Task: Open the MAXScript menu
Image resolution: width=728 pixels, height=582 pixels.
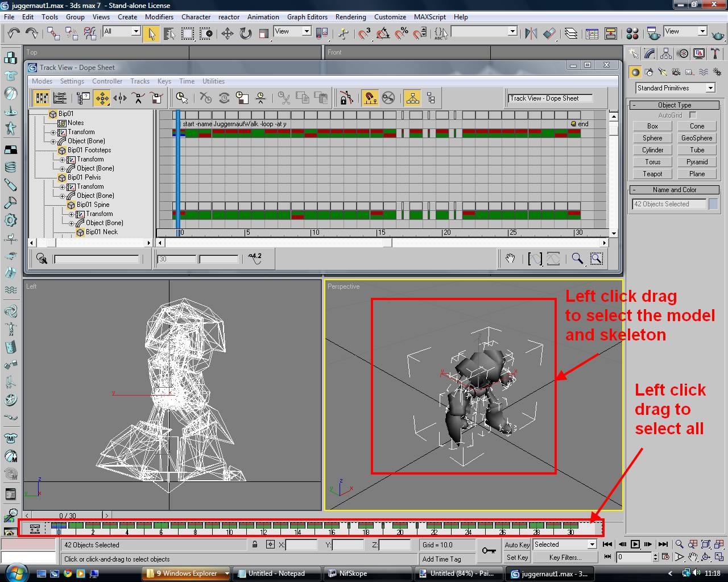Action: click(430, 17)
